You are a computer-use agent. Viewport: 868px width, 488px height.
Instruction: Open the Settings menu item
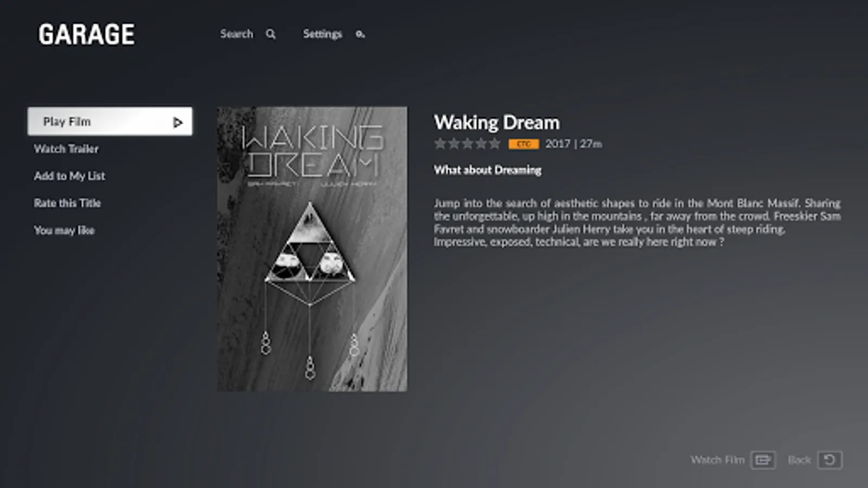click(x=322, y=34)
